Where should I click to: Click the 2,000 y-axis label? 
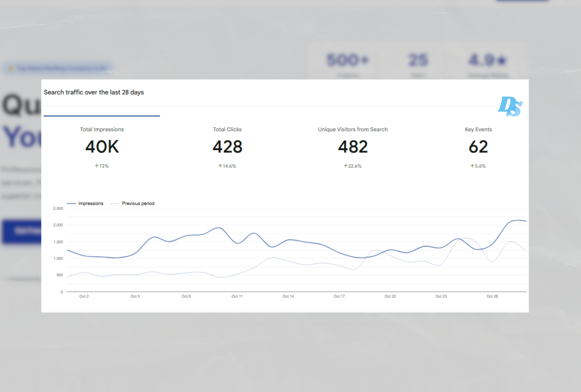click(58, 225)
